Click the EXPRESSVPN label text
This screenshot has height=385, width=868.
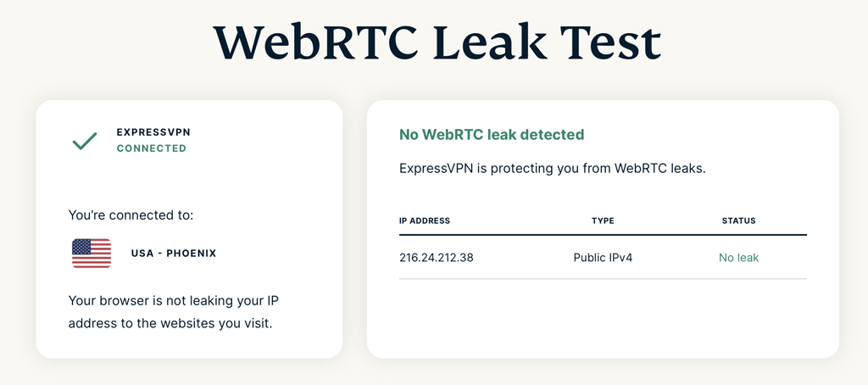point(152,133)
